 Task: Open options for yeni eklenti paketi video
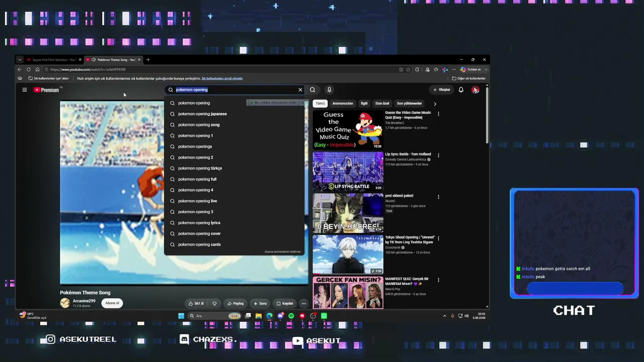tap(438, 197)
